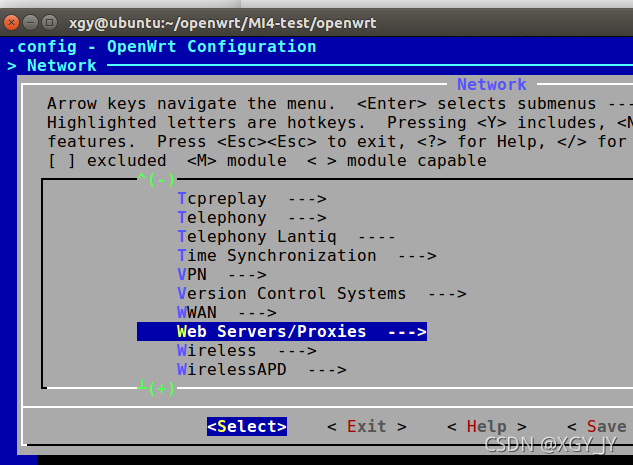The image size is (633, 465).
Task: Click terminal title xgy@ubuntu path text
Action: coord(222,23)
